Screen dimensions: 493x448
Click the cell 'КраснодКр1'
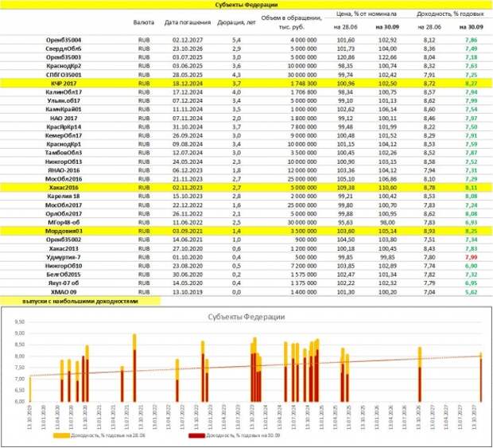pos(64,144)
